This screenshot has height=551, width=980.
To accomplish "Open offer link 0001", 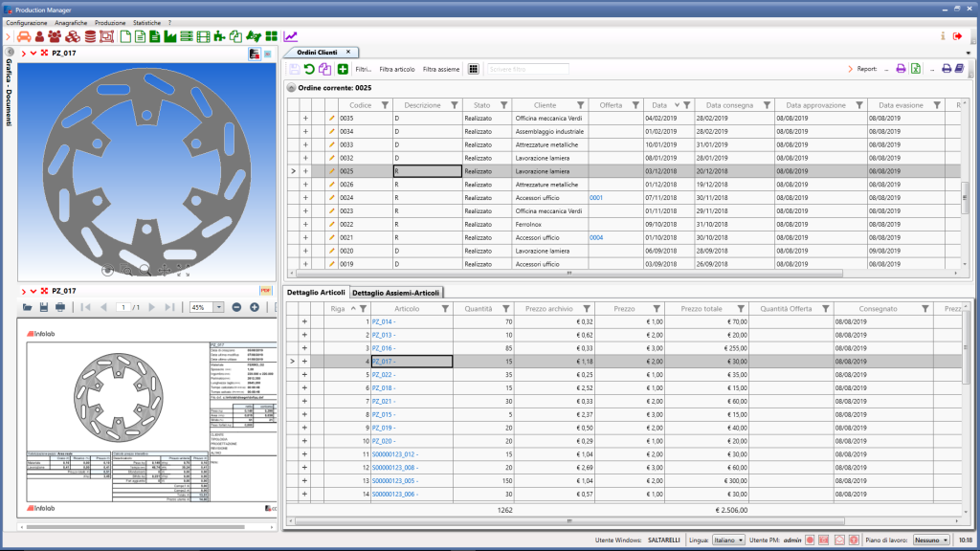I will click(595, 197).
